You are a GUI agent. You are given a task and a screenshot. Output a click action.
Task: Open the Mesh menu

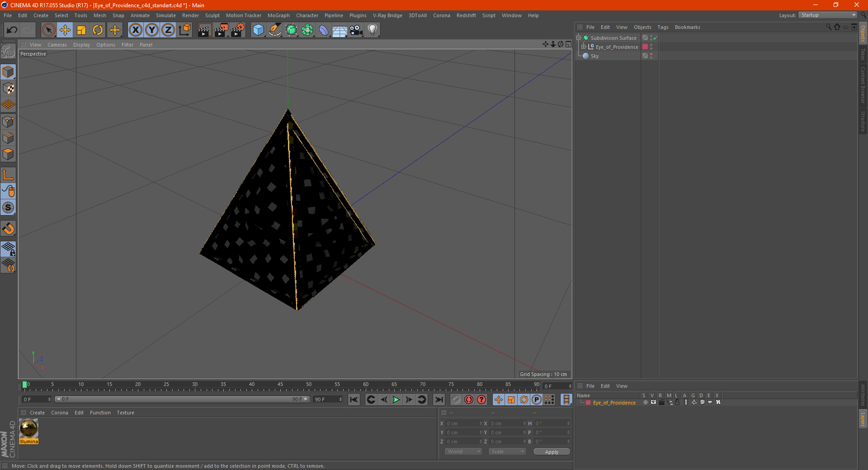(100, 15)
